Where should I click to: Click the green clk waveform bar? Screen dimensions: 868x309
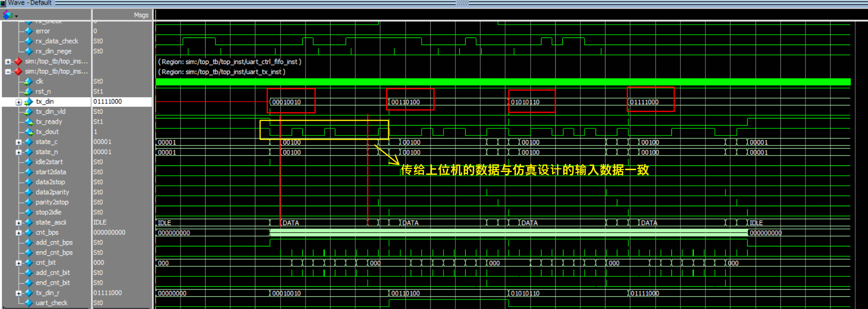503,82
